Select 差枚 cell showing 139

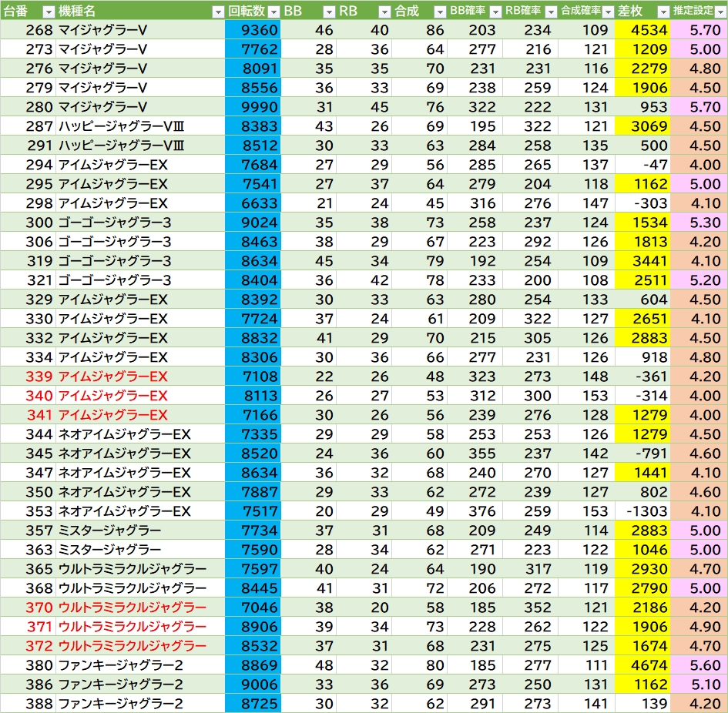pyautogui.click(x=642, y=704)
